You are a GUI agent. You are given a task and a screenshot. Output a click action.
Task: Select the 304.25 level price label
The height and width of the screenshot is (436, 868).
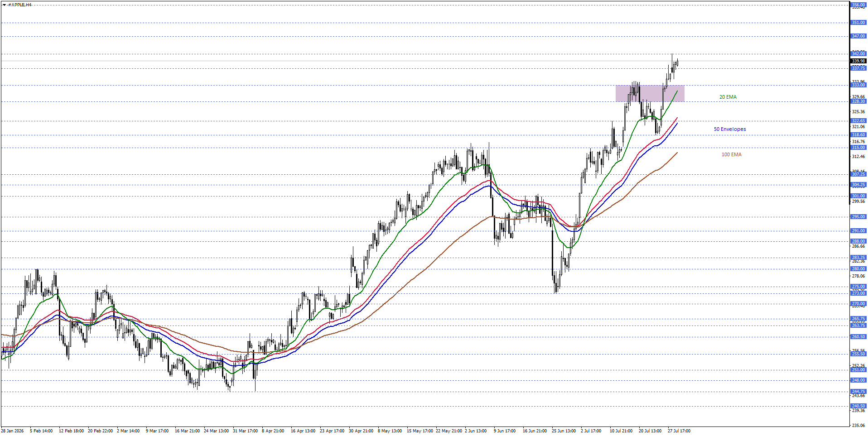858,185
